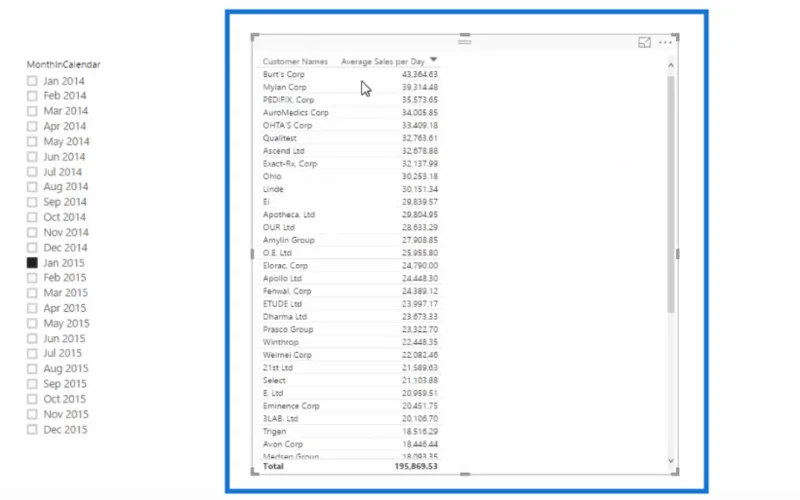Check the Sep 2015 checkbox

pyautogui.click(x=32, y=384)
